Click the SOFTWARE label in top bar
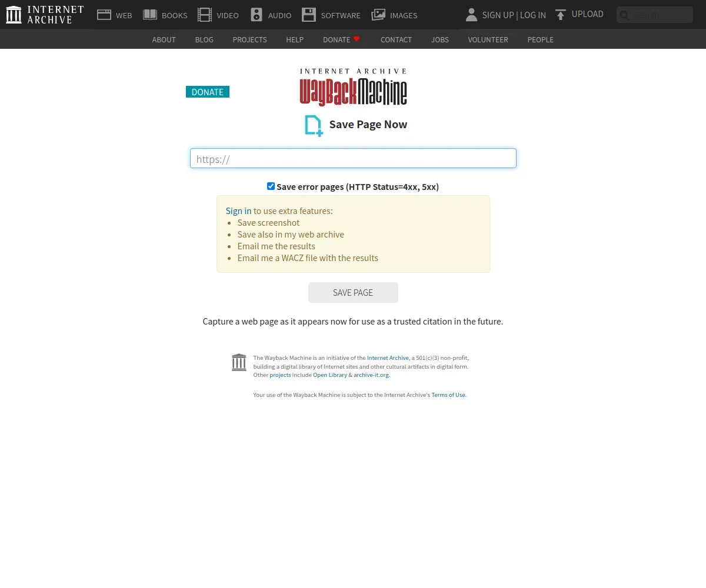 click(341, 15)
